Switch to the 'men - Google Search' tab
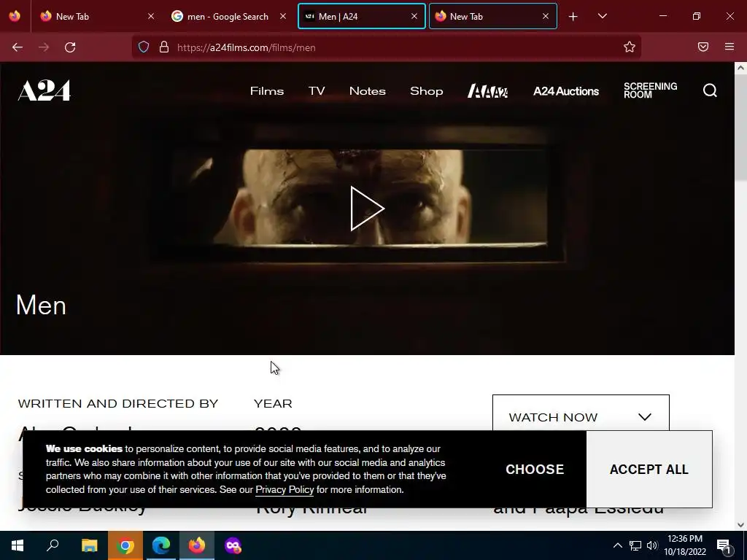Screen dimensions: 747x560 (x=228, y=16)
